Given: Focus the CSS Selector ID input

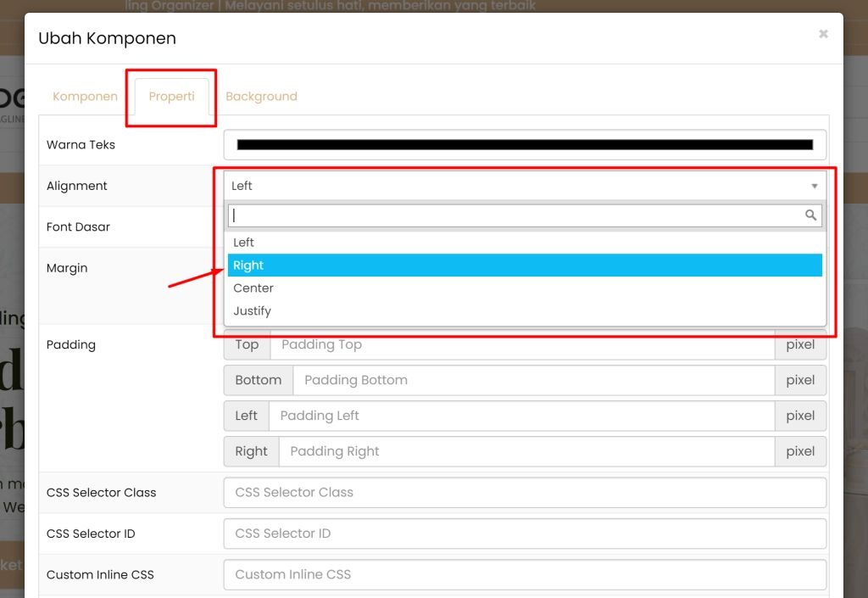Looking at the screenshot, I should click(525, 534).
